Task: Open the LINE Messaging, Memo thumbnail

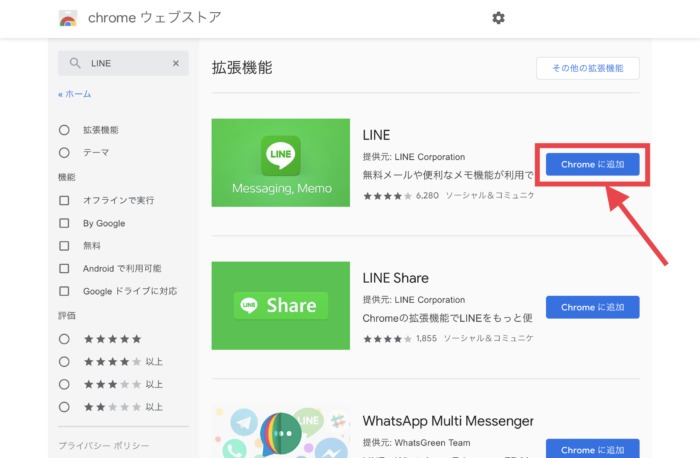Action: pos(281,162)
